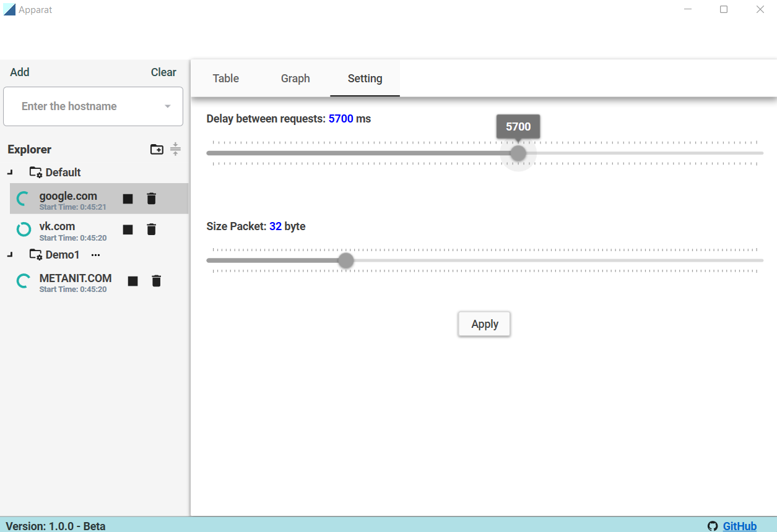This screenshot has width=777, height=532.
Task: Delete the METANIT.COM host
Action: coord(156,280)
